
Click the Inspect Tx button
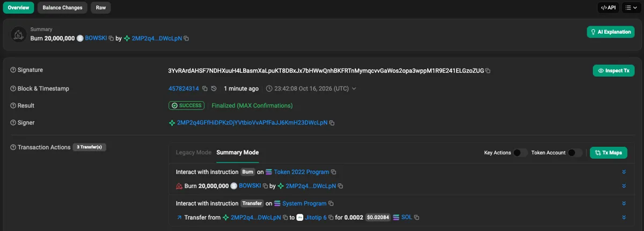(613, 71)
